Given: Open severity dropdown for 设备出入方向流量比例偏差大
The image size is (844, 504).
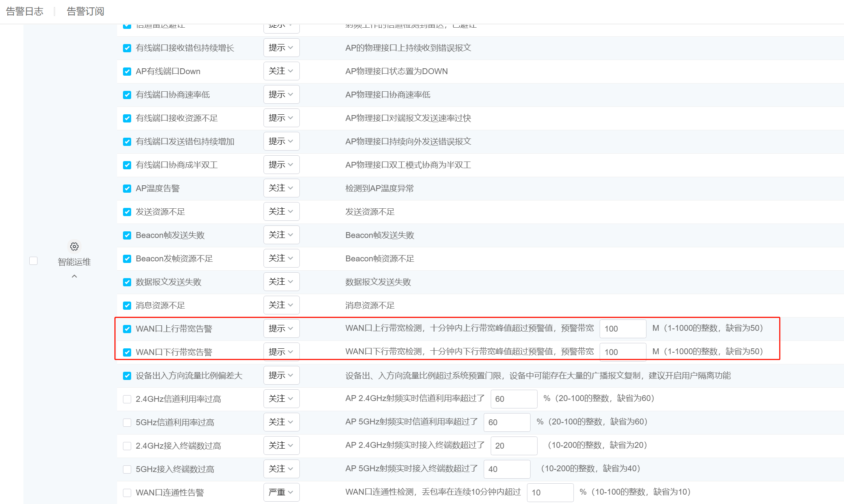Looking at the screenshot, I should point(281,375).
